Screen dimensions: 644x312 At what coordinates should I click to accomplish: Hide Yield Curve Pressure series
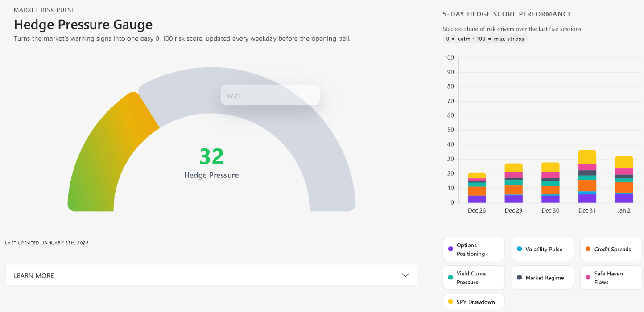tap(474, 278)
